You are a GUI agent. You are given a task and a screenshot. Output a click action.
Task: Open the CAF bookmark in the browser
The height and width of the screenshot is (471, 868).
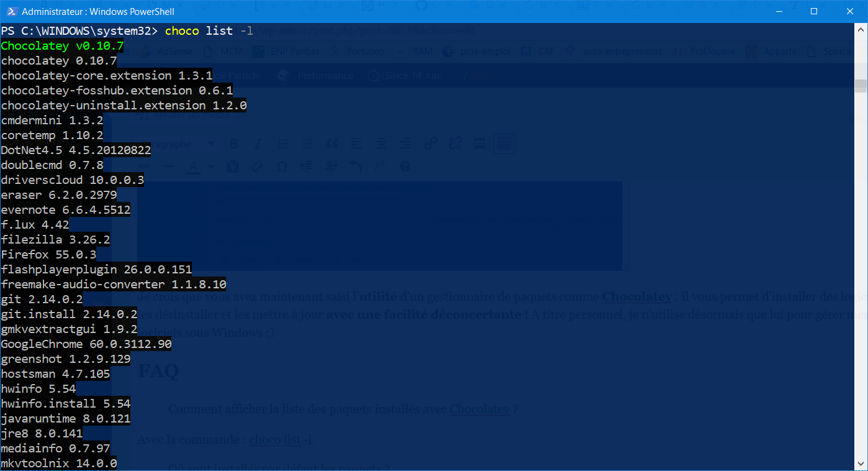click(x=537, y=52)
